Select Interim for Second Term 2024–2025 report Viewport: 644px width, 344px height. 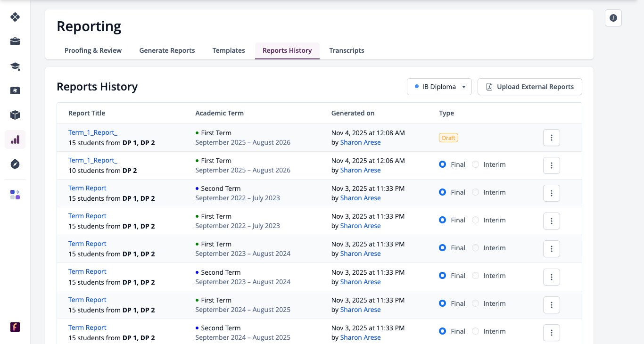point(475,331)
